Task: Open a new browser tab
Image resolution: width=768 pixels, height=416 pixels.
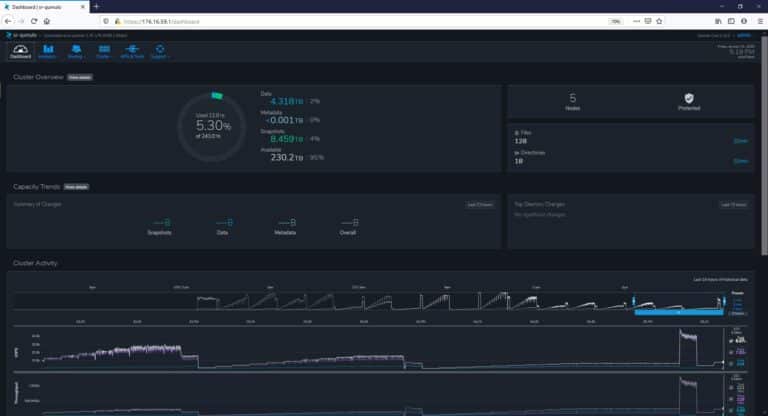Action: (96, 7)
